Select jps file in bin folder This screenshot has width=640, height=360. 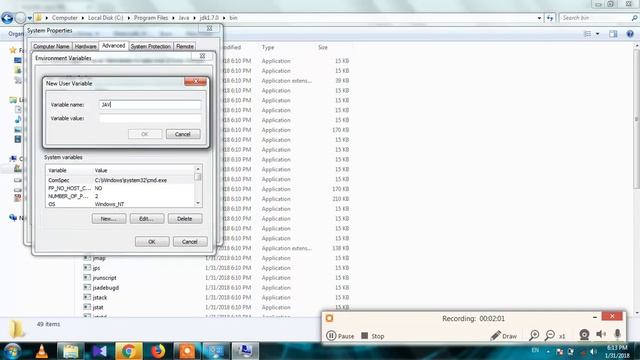(x=96, y=268)
